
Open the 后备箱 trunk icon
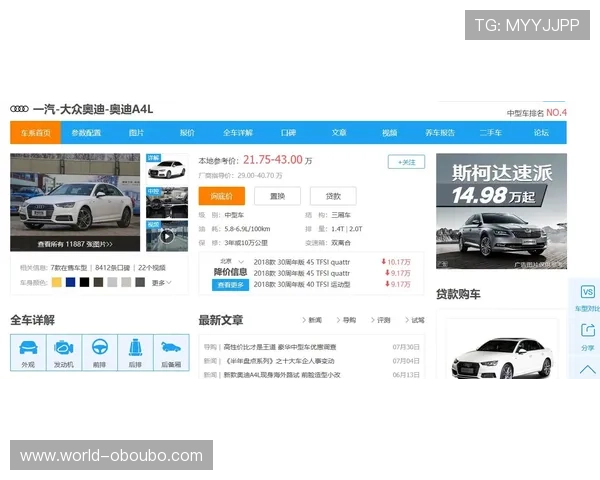171,352
